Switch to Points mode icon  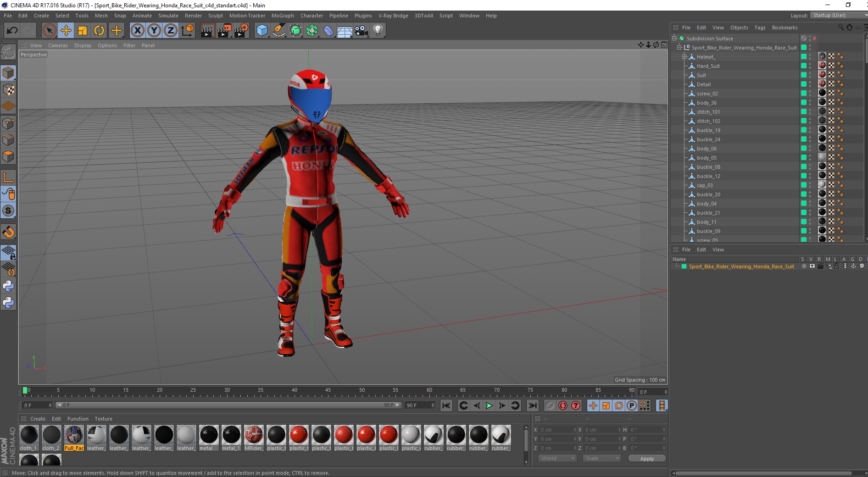(x=8, y=123)
